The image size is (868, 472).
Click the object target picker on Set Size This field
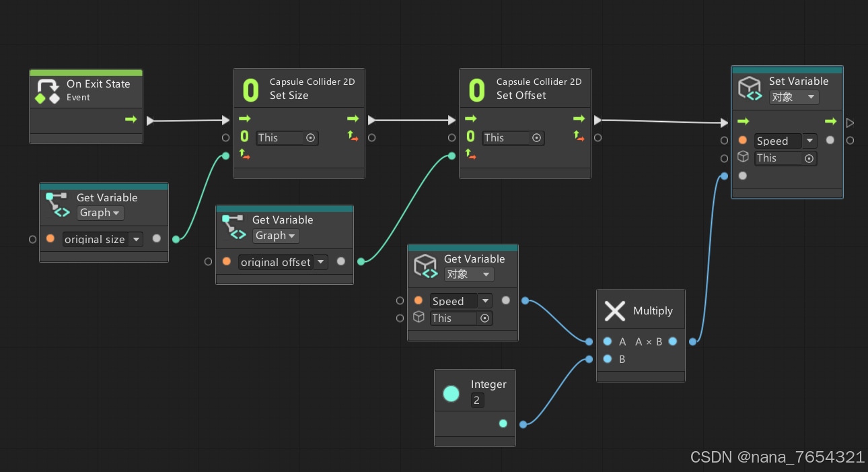coord(310,137)
